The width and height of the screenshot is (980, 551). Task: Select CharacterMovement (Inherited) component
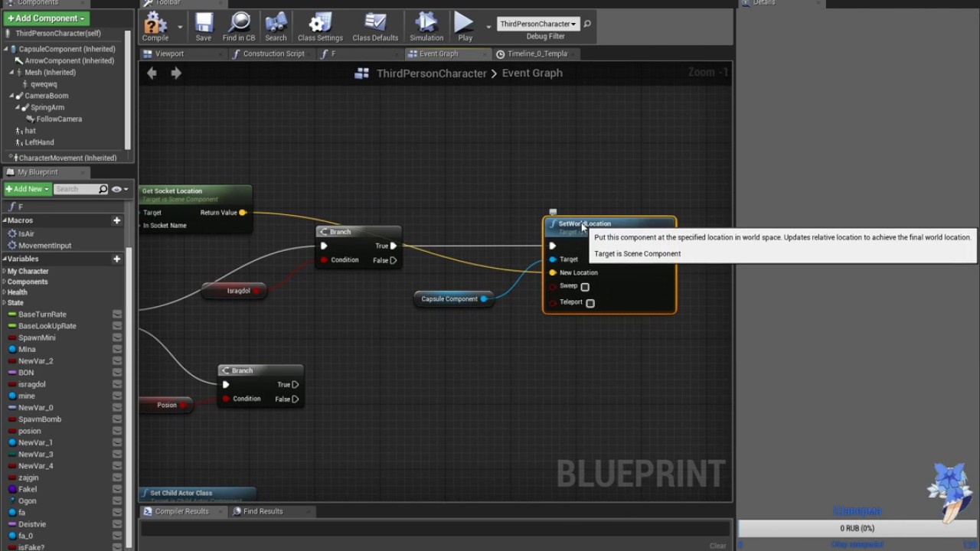[67, 158]
